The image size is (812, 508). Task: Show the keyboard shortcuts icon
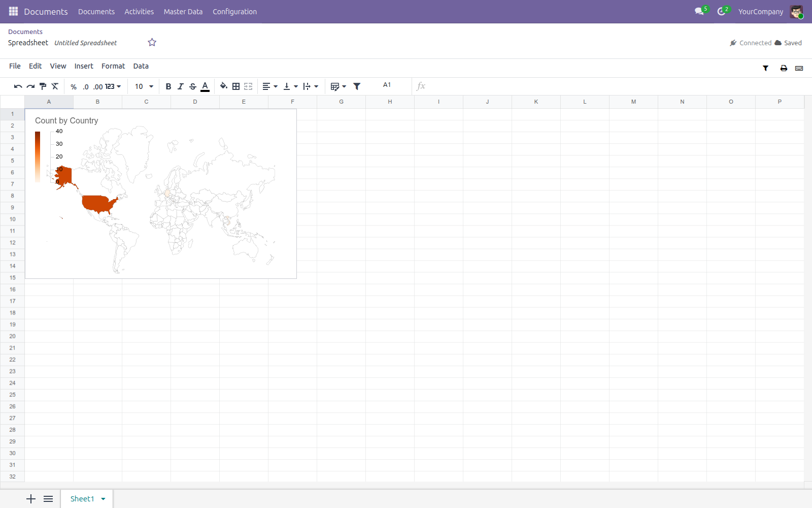point(799,68)
